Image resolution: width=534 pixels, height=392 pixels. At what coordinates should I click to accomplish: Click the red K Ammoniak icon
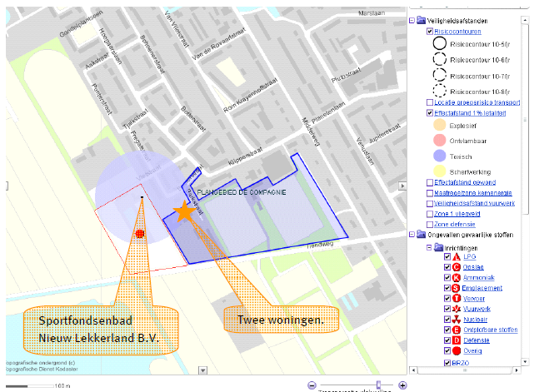457,278
